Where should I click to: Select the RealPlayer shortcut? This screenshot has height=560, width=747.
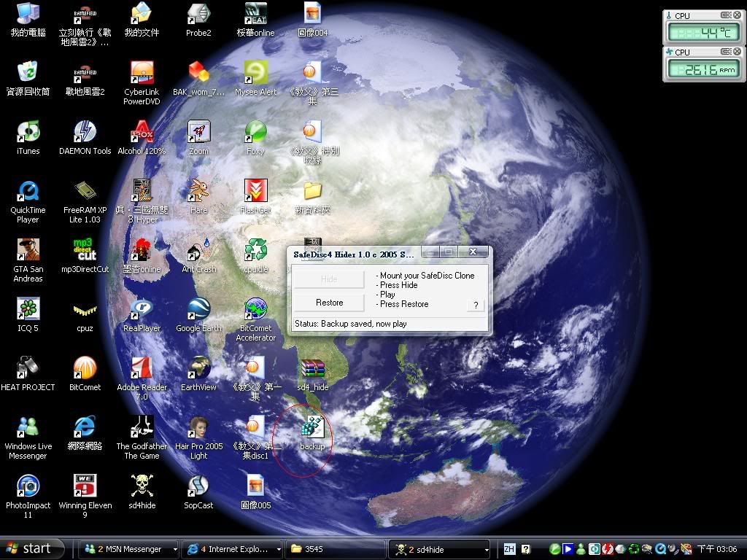142,309
